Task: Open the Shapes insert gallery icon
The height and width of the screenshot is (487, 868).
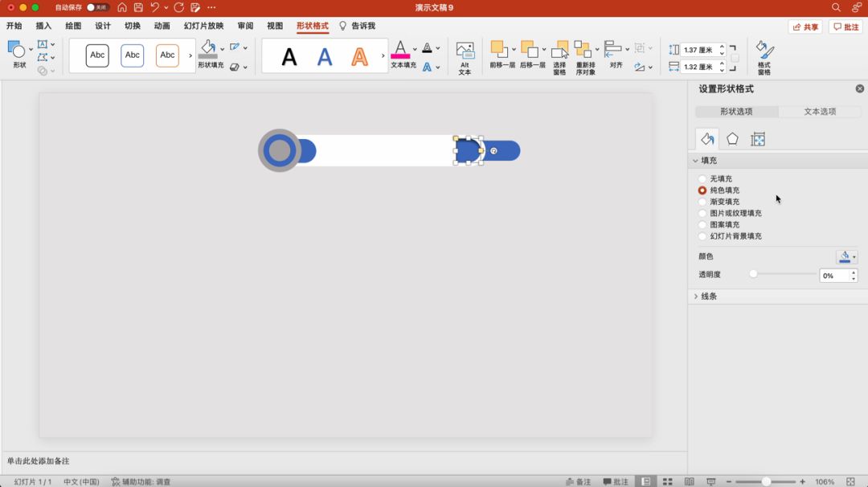Action: [16, 51]
